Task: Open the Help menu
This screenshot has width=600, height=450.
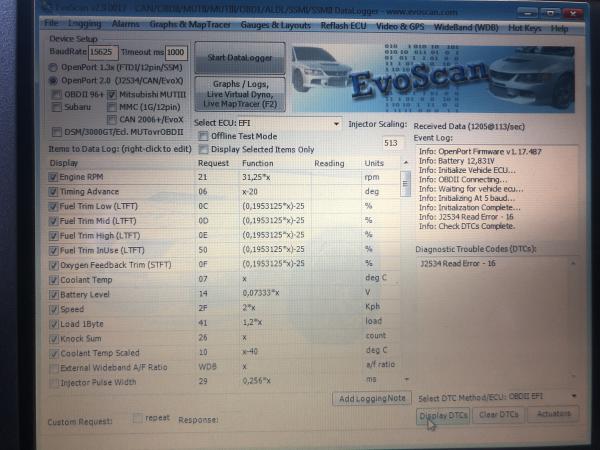Action: pos(559,29)
